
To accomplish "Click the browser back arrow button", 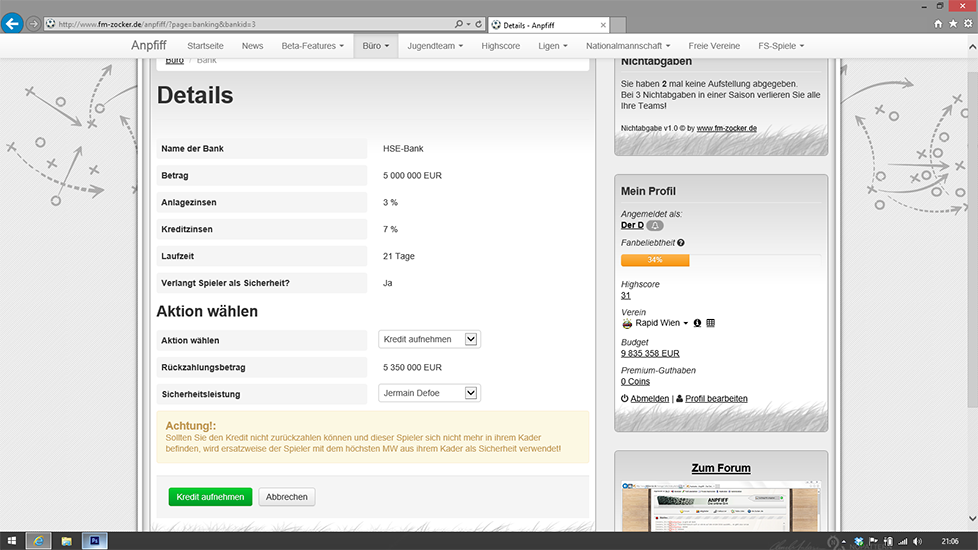I will pos(12,23).
